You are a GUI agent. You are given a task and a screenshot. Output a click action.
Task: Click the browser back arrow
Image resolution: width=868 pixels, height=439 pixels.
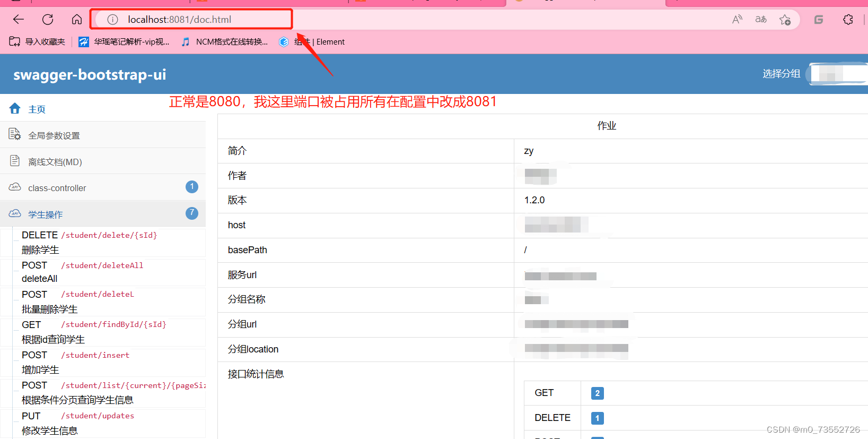point(19,20)
